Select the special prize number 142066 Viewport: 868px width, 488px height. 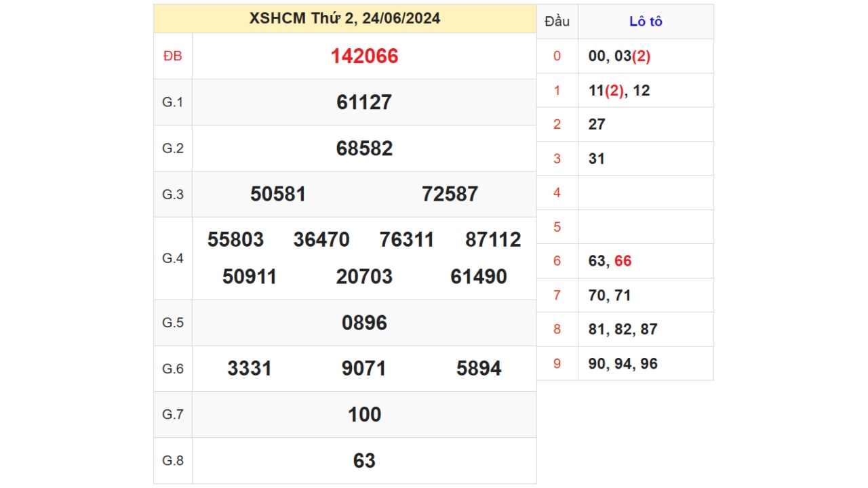click(364, 56)
